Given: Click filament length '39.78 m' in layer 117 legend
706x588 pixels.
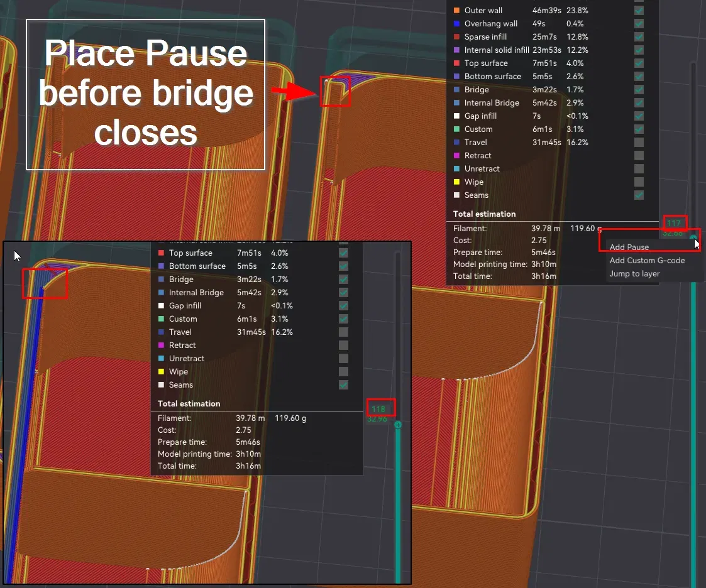Looking at the screenshot, I should point(546,228).
